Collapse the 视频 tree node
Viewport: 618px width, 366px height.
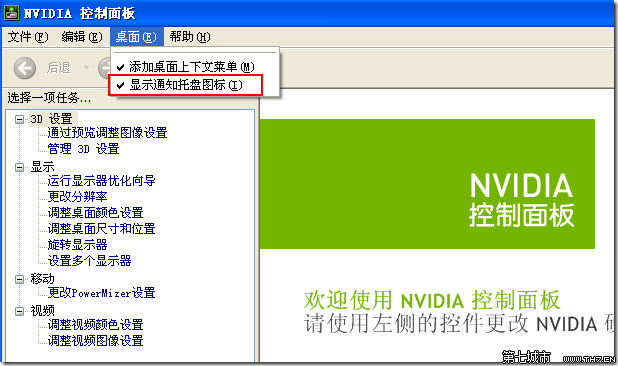click(x=19, y=312)
